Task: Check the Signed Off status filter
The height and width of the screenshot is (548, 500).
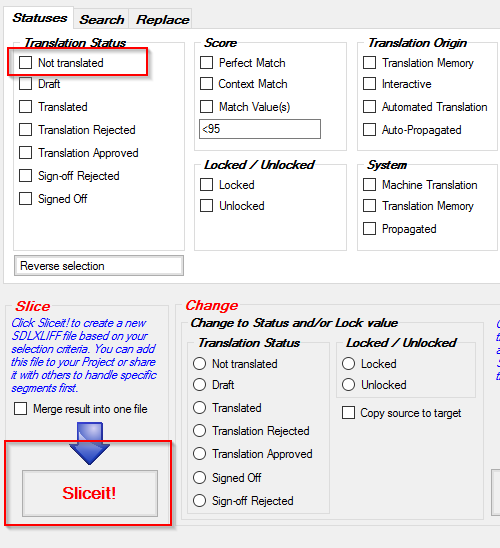Action: click(26, 199)
